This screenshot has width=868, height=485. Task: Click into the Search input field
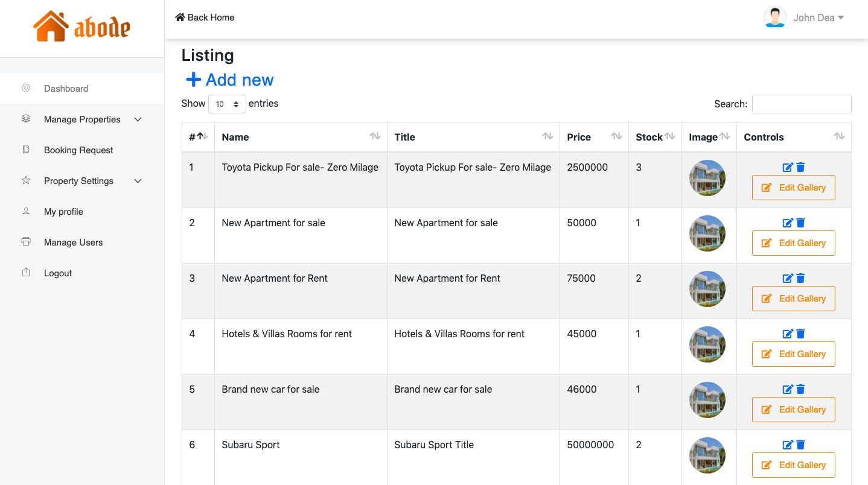(x=801, y=104)
